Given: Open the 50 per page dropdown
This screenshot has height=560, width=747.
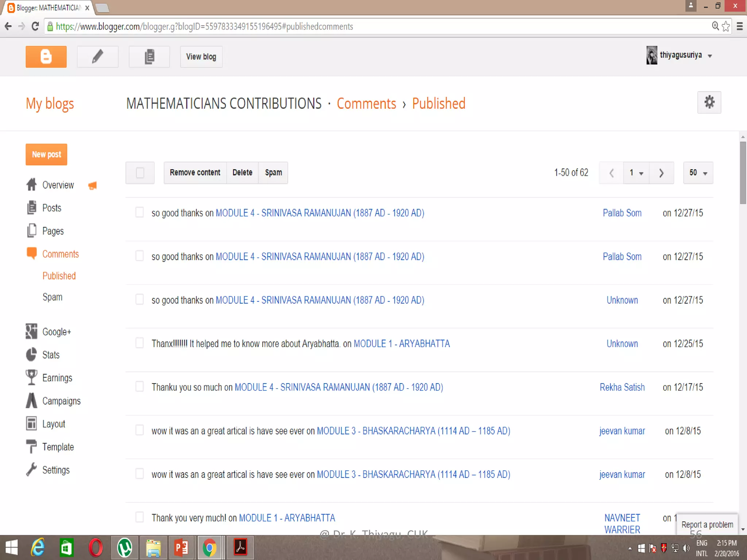Looking at the screenshot, I should click(698, 173).
